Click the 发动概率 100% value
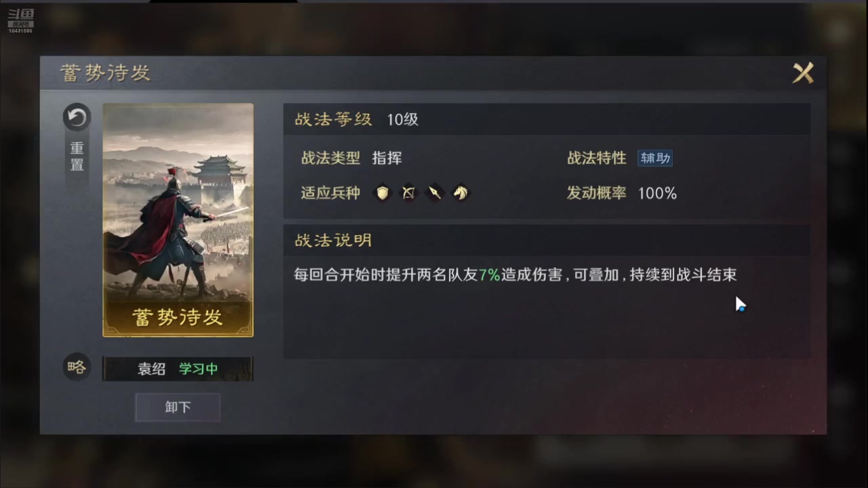This screenshot has width=868, height=488. 657,193
